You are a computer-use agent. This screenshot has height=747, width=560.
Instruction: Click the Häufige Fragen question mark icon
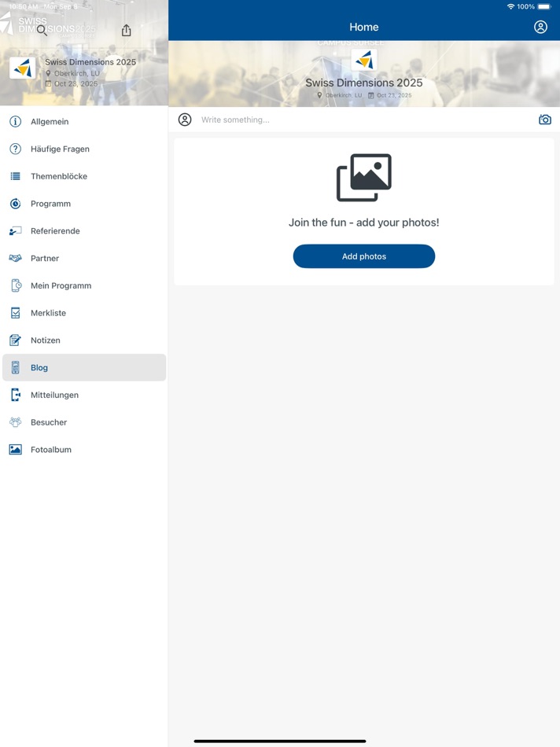click(15, 149)
